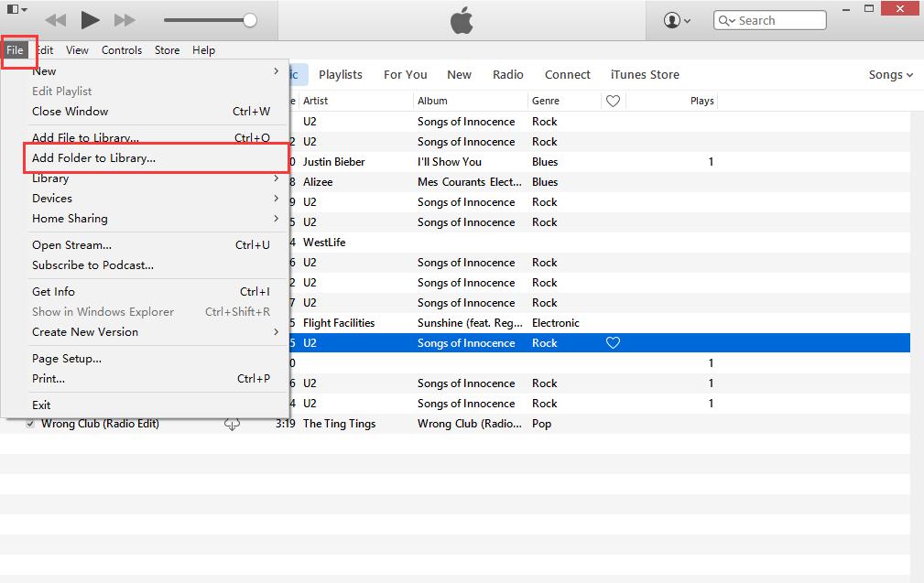Sort by the Genre column header

(x=564, y=101)
